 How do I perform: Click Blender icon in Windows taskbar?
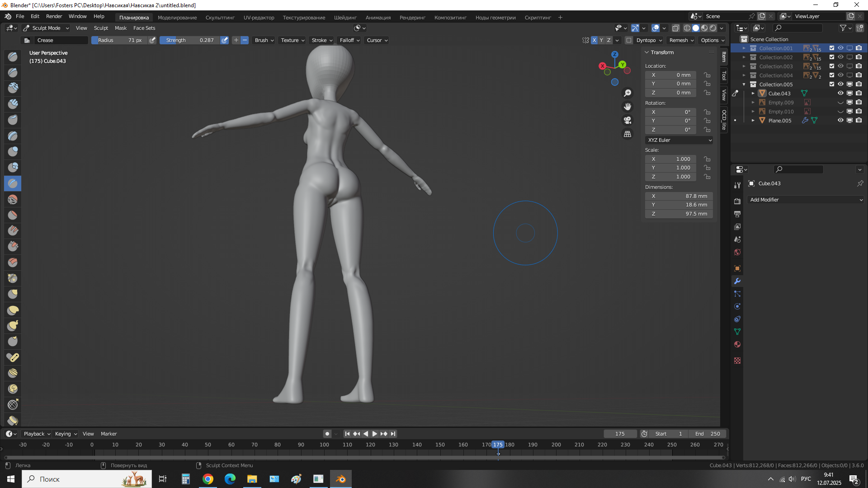341,479
